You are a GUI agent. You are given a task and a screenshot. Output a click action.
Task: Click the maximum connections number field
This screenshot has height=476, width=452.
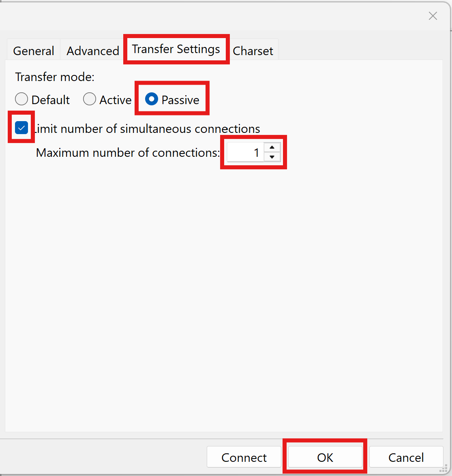click(245, 153)
